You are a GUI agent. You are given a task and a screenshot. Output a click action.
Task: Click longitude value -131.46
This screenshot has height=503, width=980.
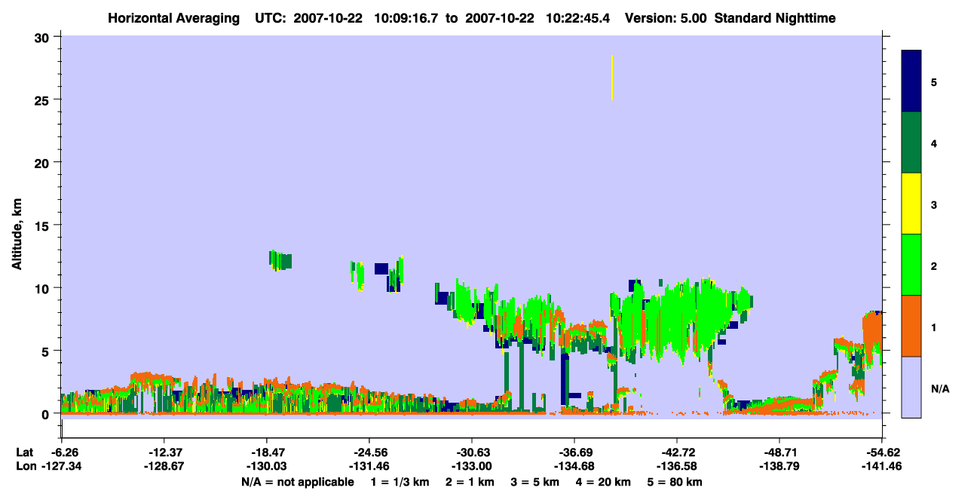(369, 467)
